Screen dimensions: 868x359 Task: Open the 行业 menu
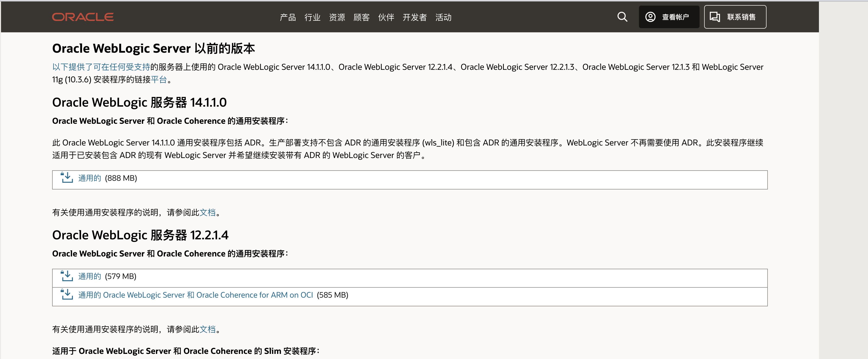[312, 17]
